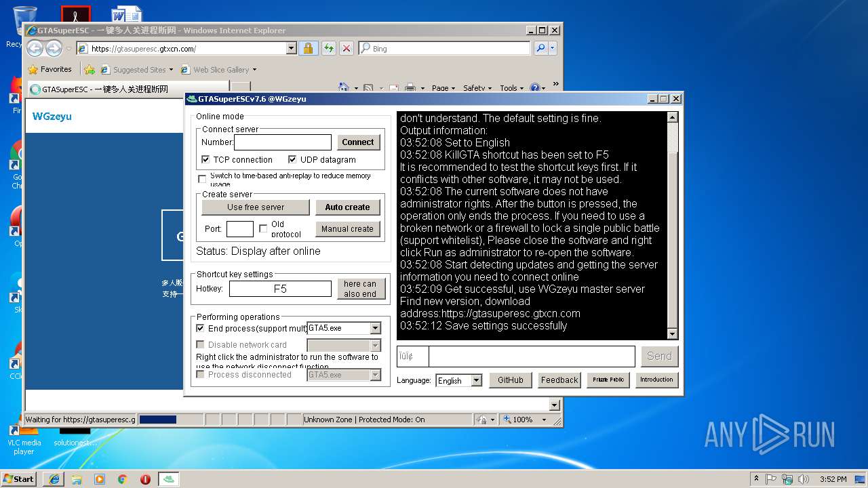Click the Introduction button
The width and height of the screenshot is (868, 488).
pos(656,380)
